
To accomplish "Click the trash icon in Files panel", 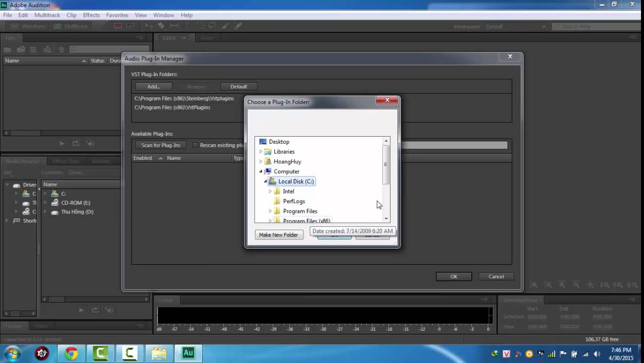I will tap(61, 49).
